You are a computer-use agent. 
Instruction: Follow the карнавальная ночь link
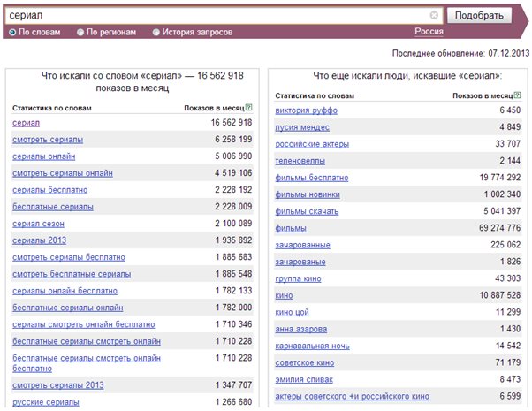pyautogui.click(x=312, y=346)
